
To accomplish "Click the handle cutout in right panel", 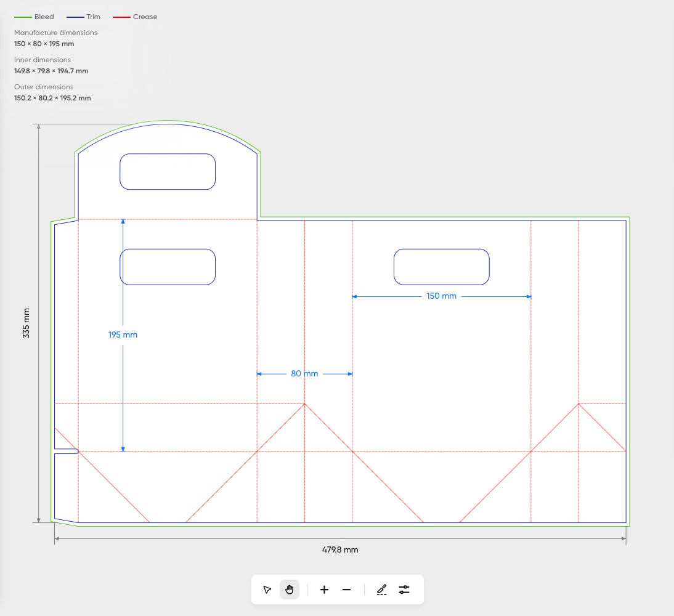I will (x=442, y=267).
